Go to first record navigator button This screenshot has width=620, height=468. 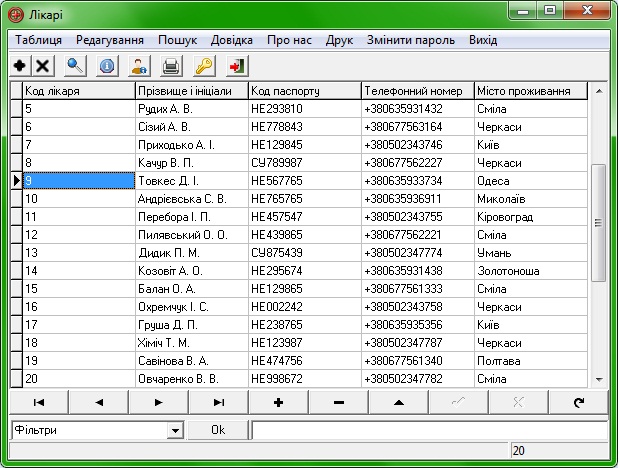point(39,402)
